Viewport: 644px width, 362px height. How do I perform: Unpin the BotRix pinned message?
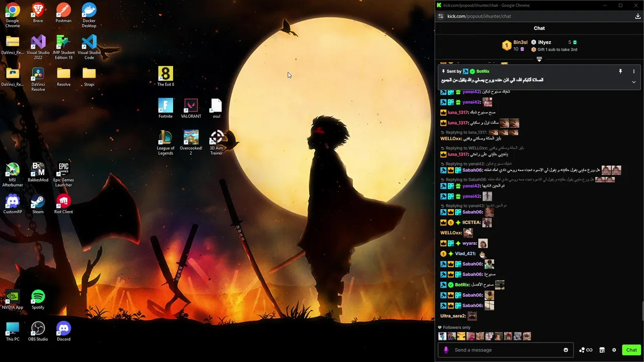[620, 71]
